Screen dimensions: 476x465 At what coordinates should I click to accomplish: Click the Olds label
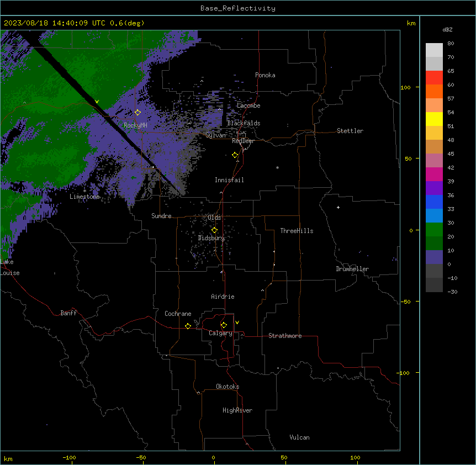[x=214, y=218]
